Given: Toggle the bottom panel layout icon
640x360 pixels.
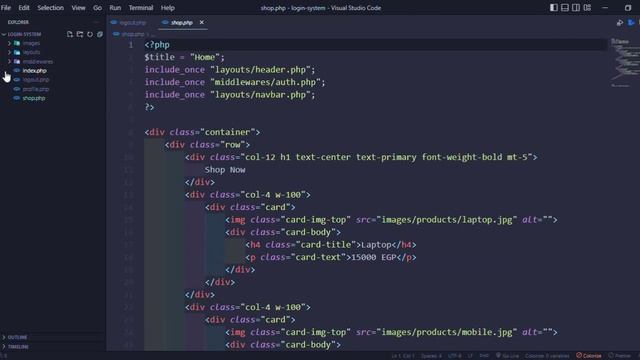Looking at the screenshot, I should (565, 8).
